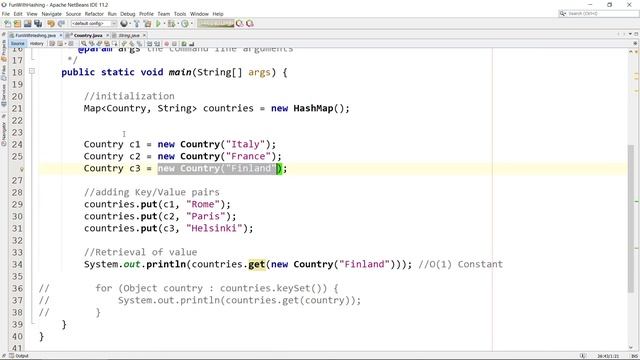Click the "Helsinki" string on line 31
This screenshot has width=640, height=360.
214,228
